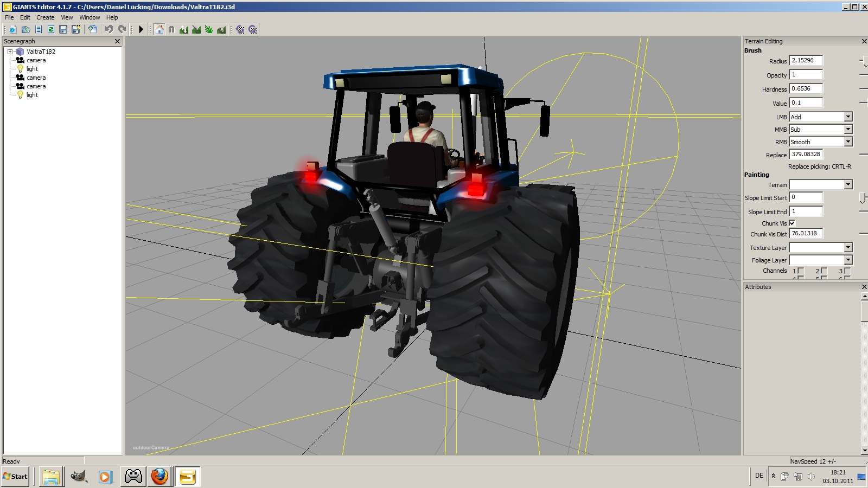The width and height of the screenshot is (868, 488).
Task: Open Windows Explorer from the taskbar
Action: pos(51,477)
